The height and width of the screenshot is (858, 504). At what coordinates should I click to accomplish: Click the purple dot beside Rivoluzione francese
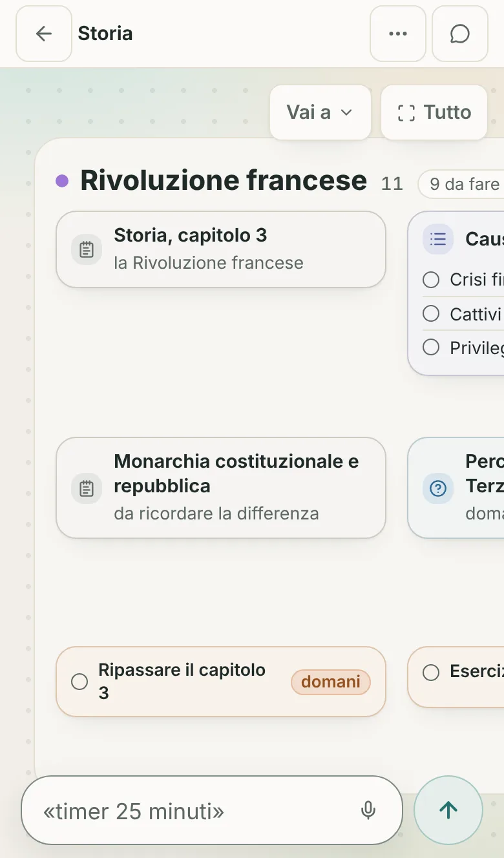(x=62, y=181)
